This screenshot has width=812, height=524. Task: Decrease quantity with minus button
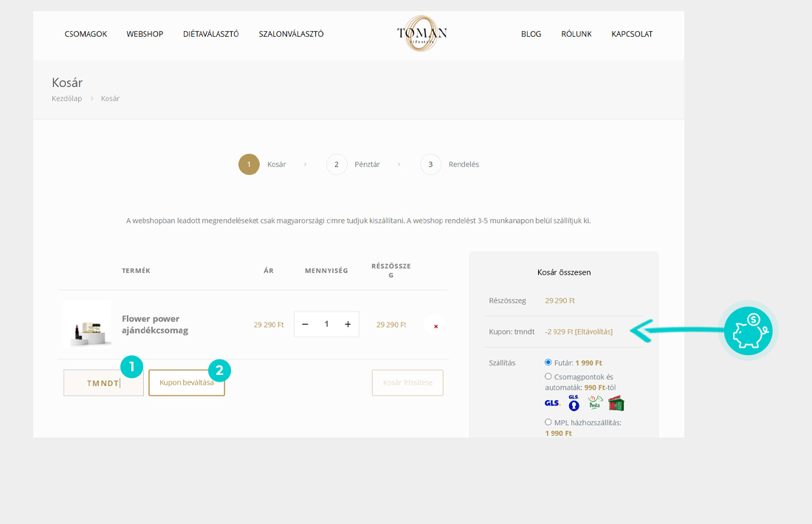(305, 324)
